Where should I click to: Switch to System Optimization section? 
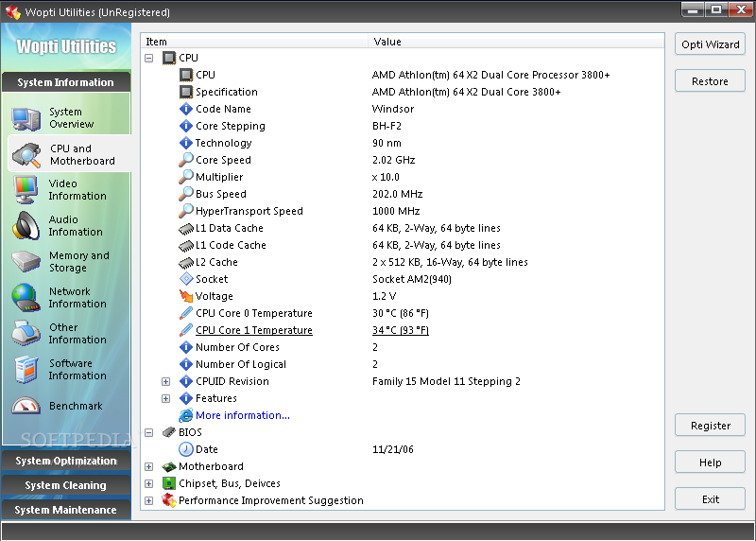pos(66,461)
